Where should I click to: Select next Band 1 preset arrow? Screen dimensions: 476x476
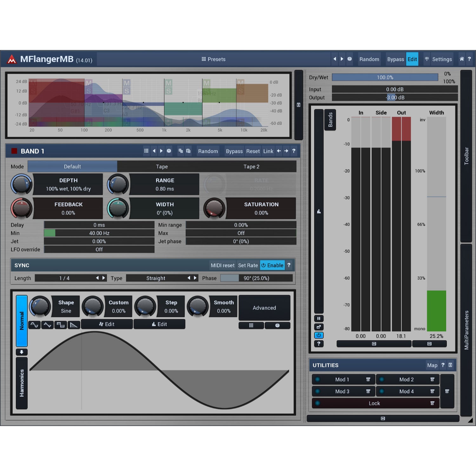[x=161, y=151]
